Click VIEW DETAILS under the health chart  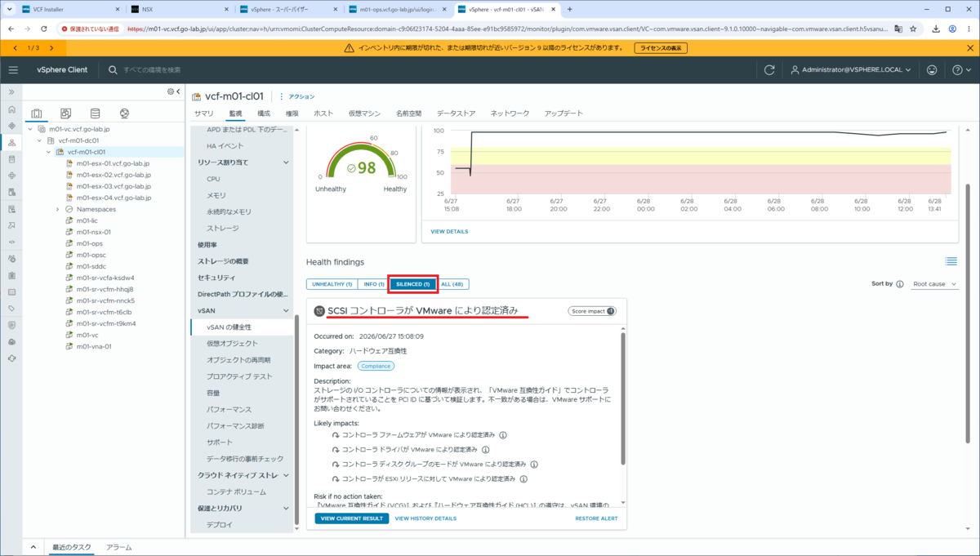[x=450, y=232]
